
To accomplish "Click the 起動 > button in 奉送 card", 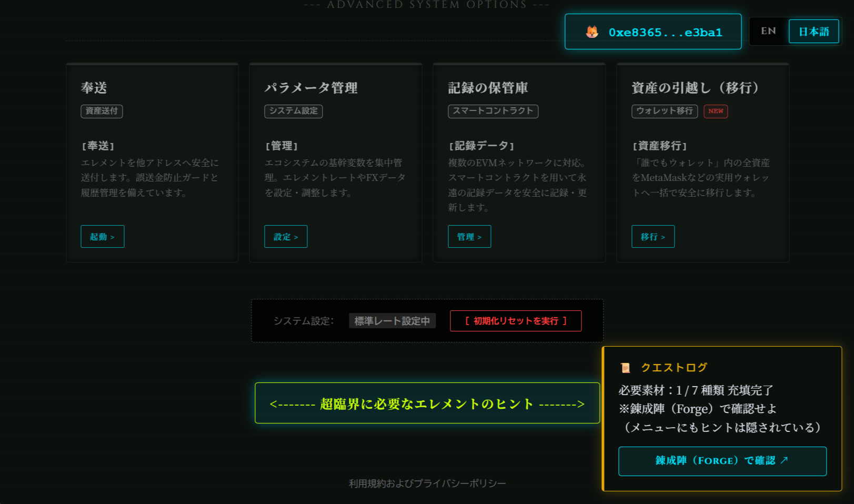I will (102, 237).
